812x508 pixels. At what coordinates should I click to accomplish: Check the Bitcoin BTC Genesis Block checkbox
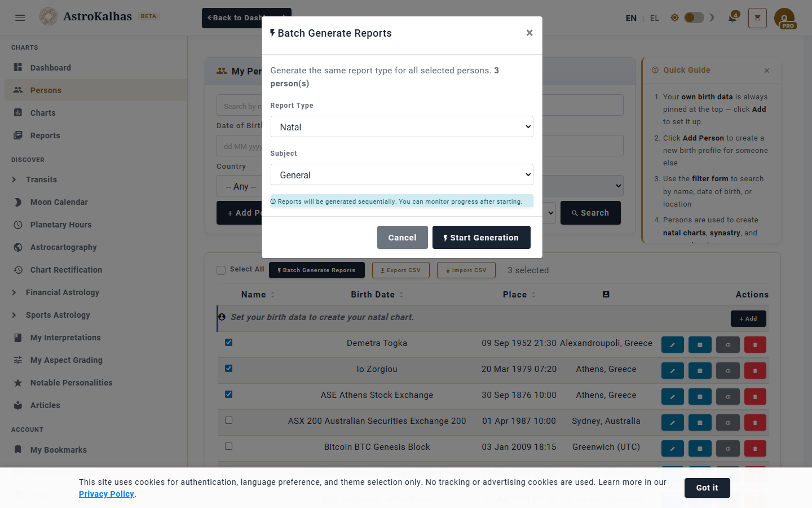click(228, 446)
